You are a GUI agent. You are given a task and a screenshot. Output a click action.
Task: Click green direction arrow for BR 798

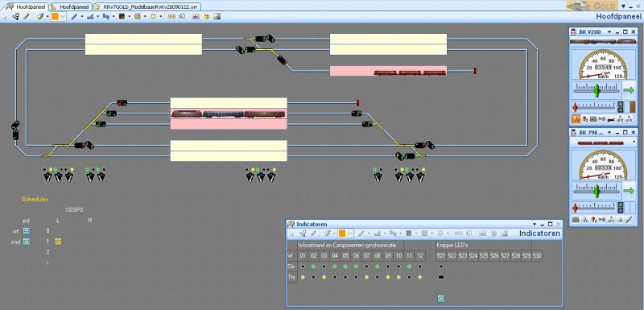tap(629, 191)
